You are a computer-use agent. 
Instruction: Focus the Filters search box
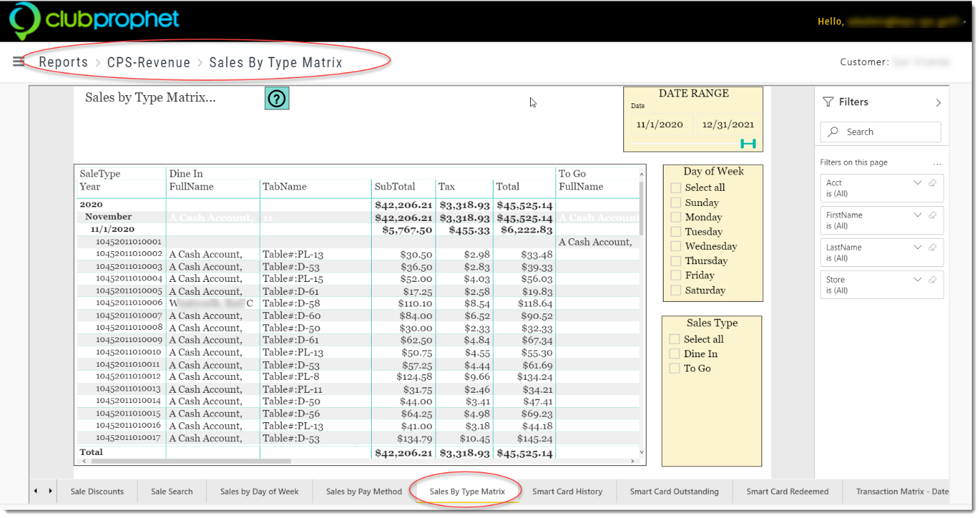click(881, 132)
